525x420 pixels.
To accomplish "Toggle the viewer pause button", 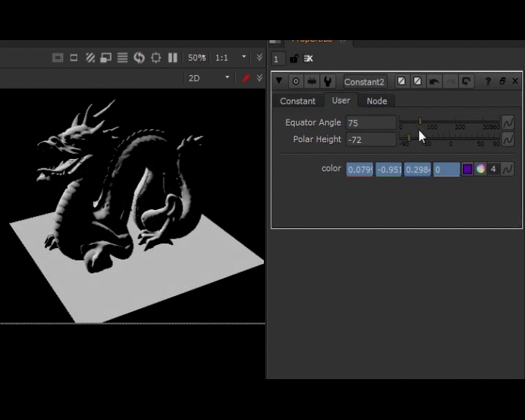I will 173,58.
